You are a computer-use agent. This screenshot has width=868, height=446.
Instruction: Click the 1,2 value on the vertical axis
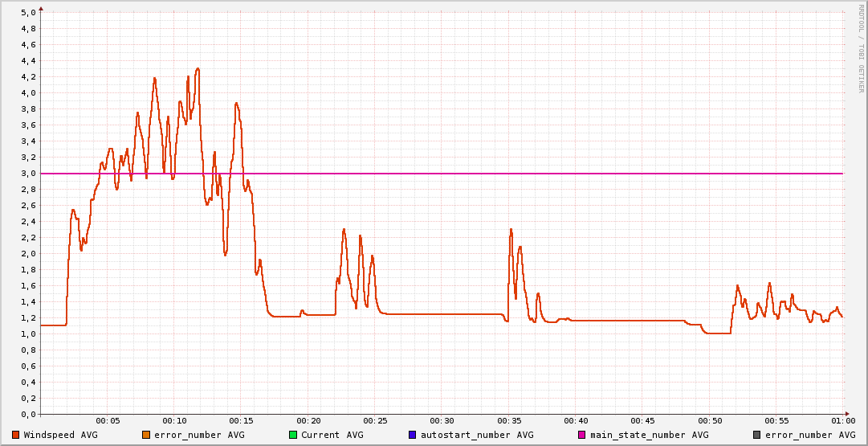point(27,318)
